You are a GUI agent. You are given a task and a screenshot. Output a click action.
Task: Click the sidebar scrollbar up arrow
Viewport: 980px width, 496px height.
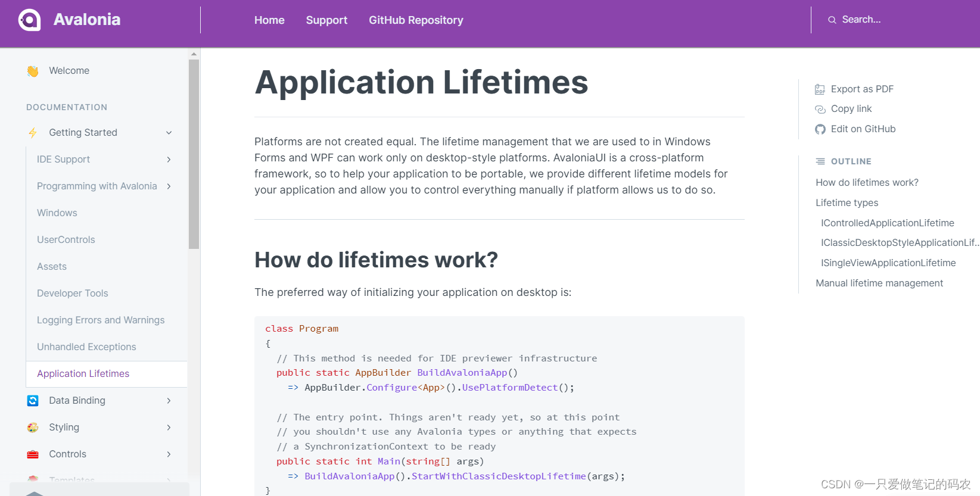(194, 54)
